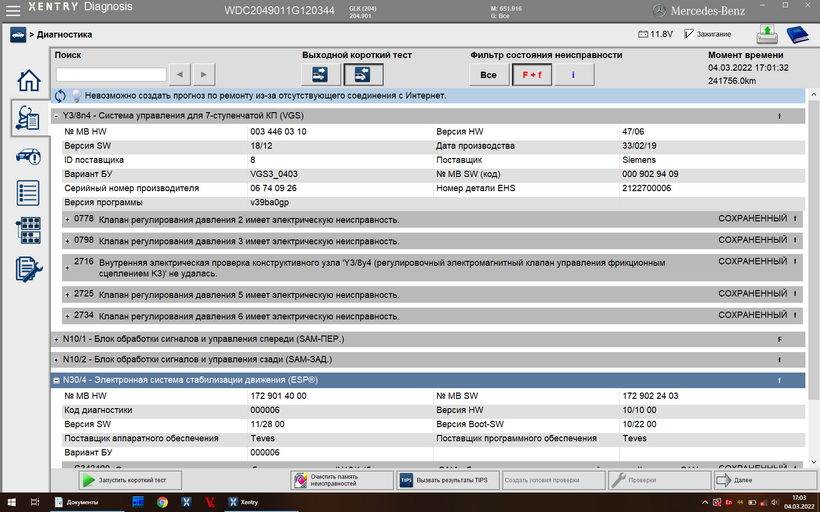Expand fault code 0778
This screenshot has width=820, height=512.
coord(67,220)
